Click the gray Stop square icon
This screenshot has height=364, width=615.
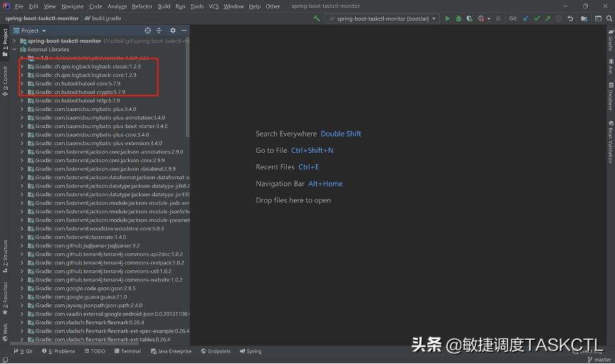click(498, 18)
